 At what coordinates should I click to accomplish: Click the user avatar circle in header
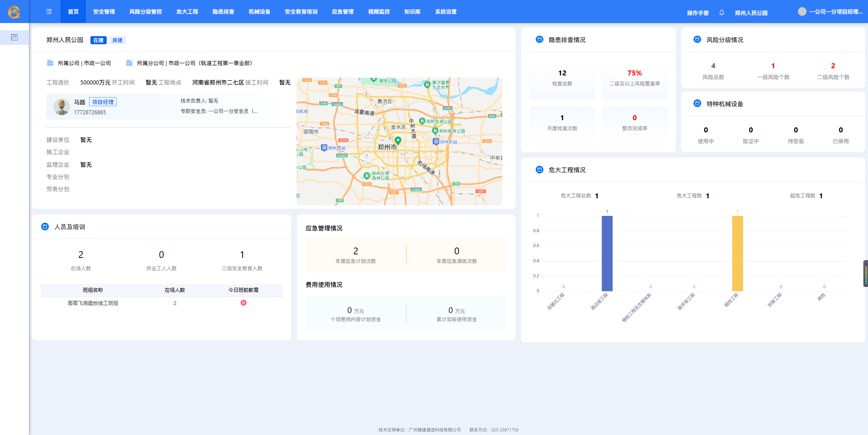(802, 12)
